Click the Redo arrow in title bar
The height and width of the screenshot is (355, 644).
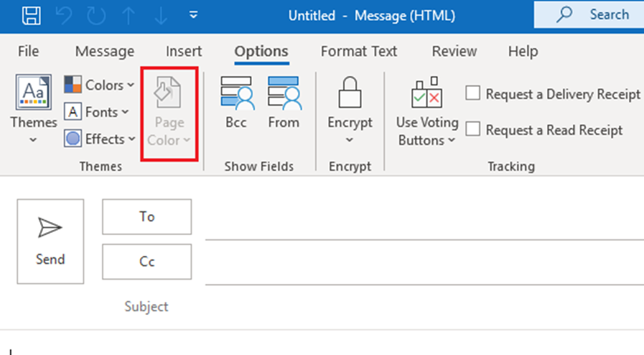tap(96, 16)
